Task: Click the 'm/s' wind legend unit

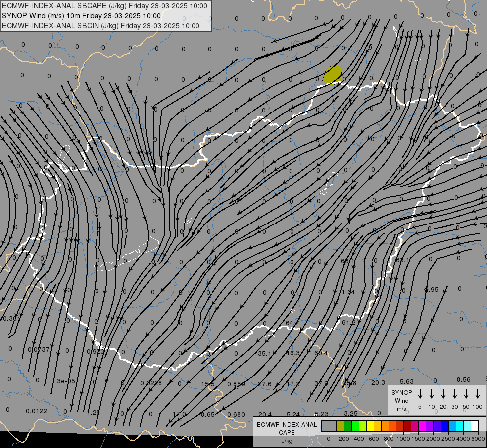Action: pyautogui.click(x=401, y=409)
